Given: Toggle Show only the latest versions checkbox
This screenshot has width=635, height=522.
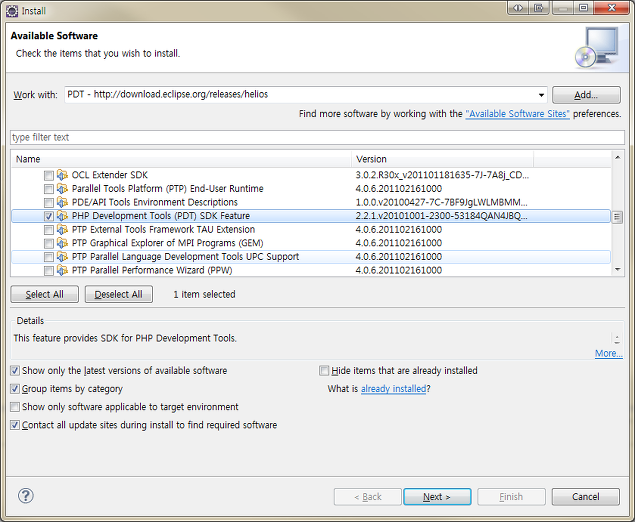Looking at the screenshot, I should point(15,371).
